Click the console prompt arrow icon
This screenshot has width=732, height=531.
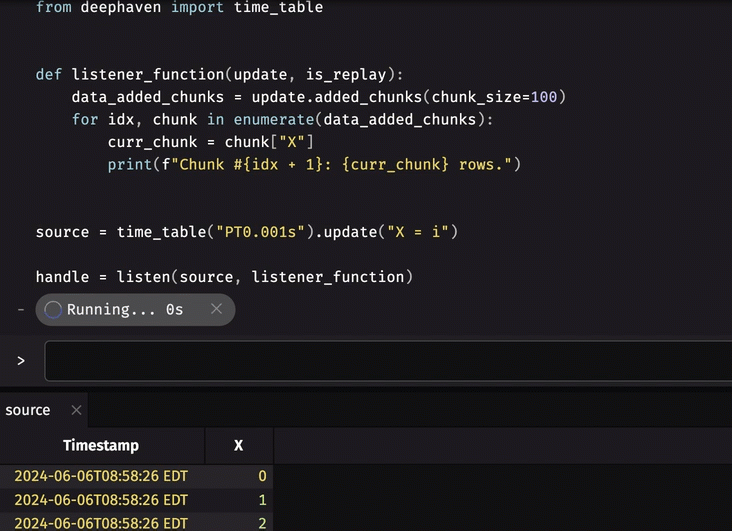click(21, 361)
